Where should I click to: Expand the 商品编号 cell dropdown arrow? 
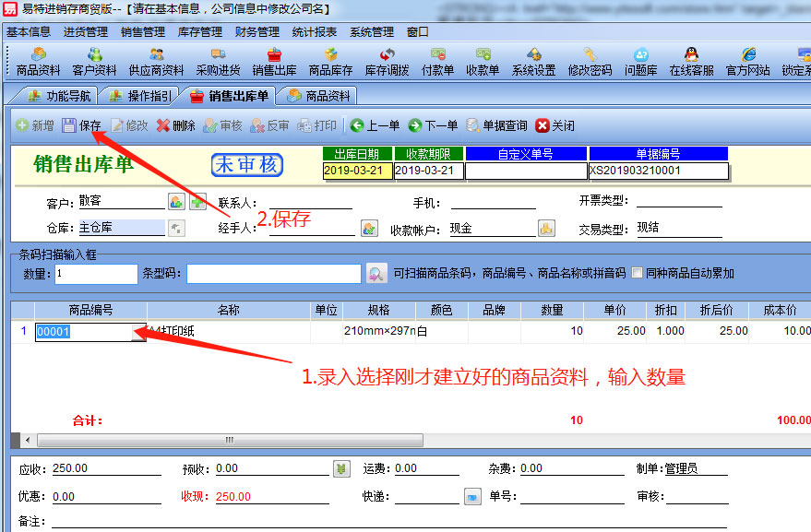point(138,333)
